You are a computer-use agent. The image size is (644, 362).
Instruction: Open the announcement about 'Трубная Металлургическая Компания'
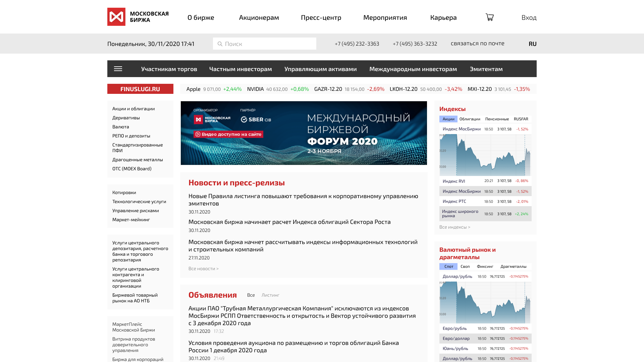click(302, 316)
